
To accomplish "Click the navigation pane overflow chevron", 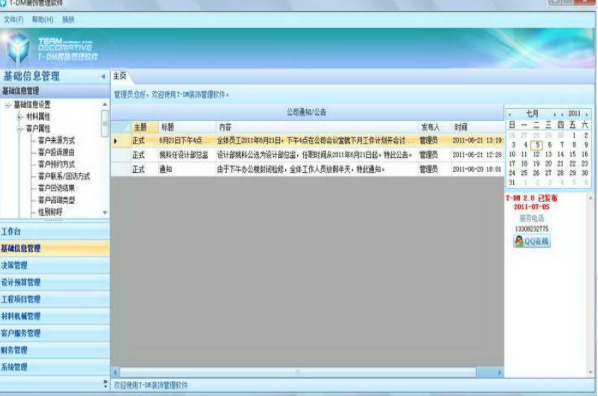I will click(x=105, y=384).
